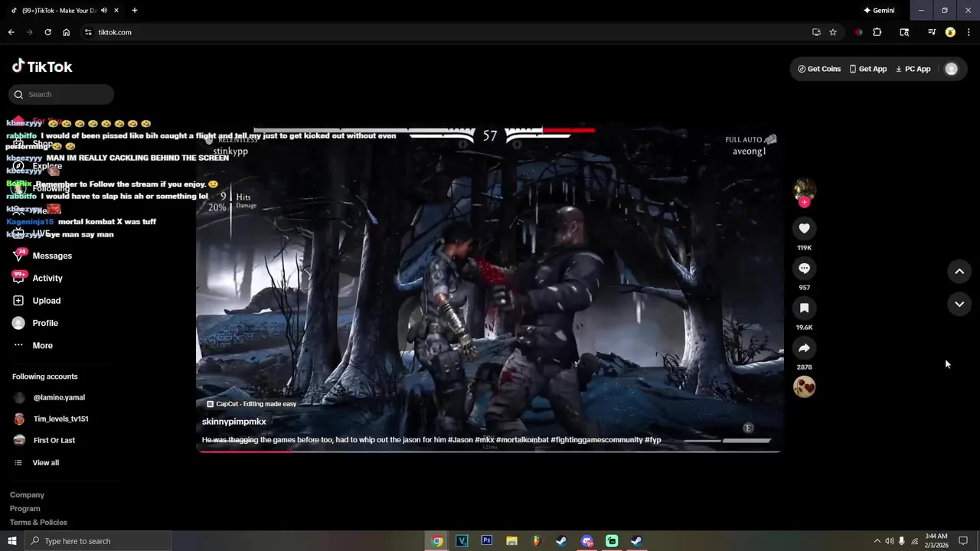Open a new tab with the plus button
Viewport: 980px width, 551px height.
(135, 11)
